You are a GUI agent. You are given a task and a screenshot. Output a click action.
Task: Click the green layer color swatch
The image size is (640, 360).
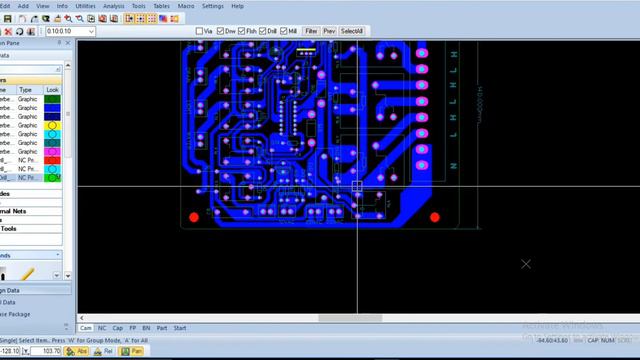52,99
